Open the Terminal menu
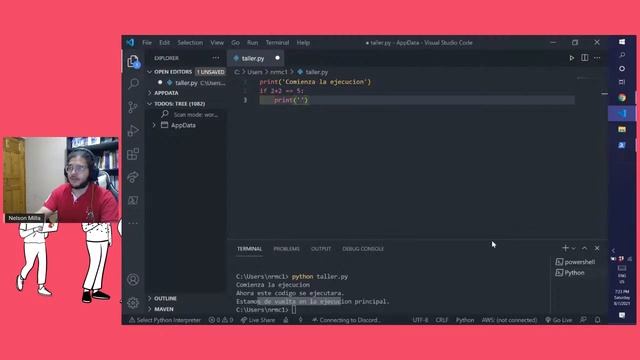 click(x=278, y=42)
